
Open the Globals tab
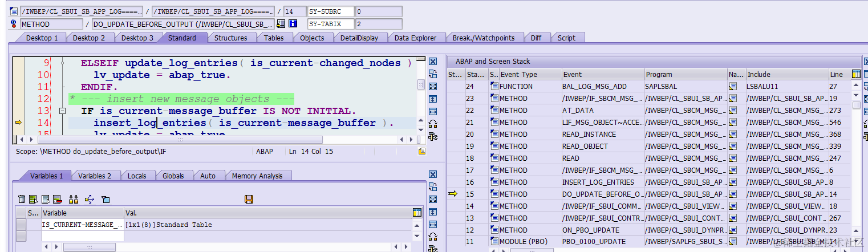(x=173, y=176)
